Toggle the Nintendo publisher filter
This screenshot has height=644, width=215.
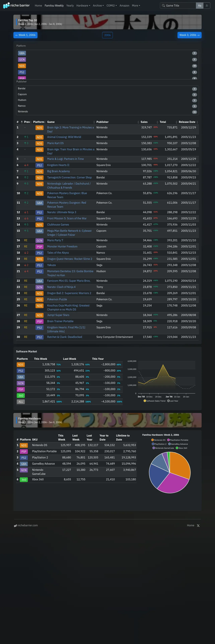[107, 112]
